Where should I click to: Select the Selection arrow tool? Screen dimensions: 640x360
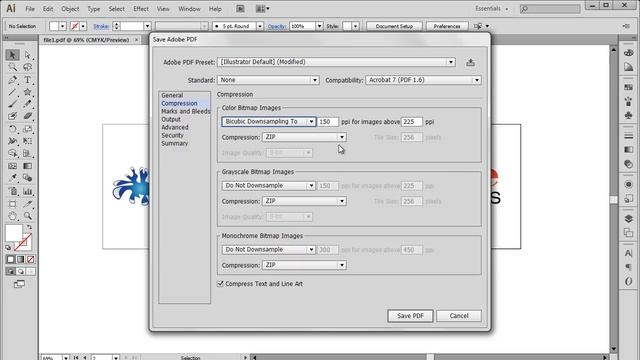(12, 55)
